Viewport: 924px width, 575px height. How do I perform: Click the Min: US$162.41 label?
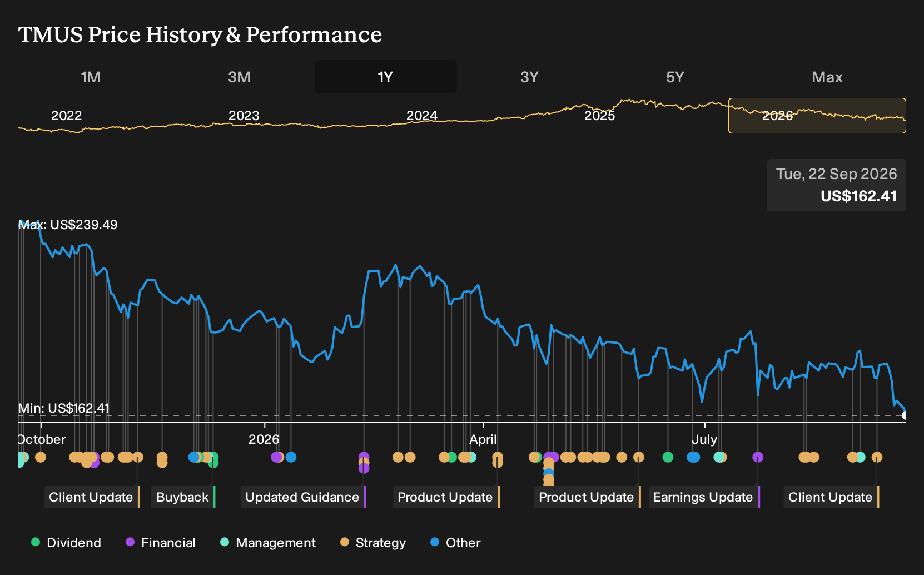(64, 408)
